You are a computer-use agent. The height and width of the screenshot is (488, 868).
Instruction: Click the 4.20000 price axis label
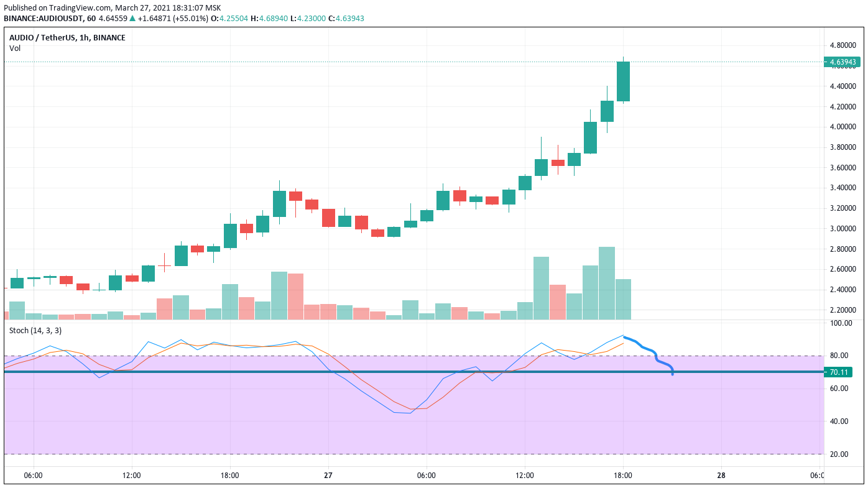point(843,107)
